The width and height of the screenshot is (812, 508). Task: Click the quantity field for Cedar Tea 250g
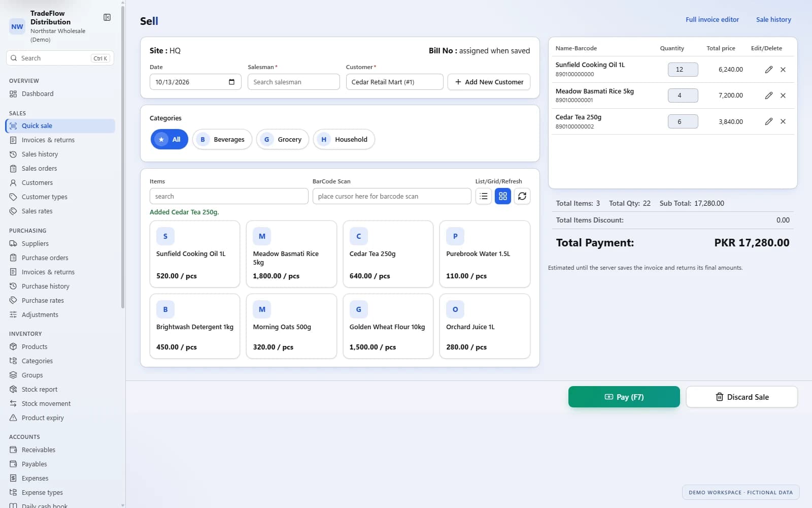point(683,121)
